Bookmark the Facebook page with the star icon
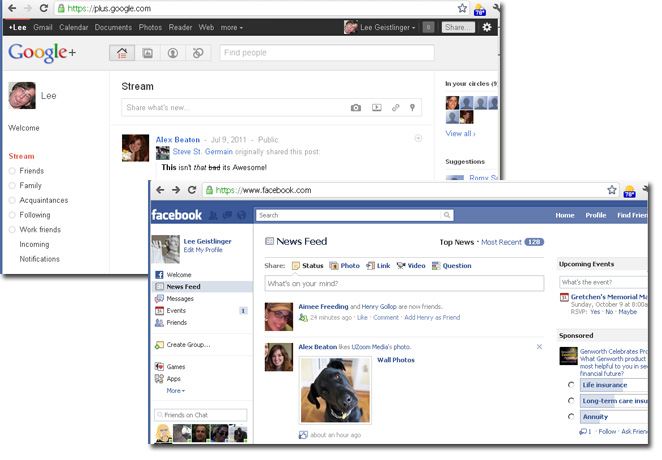Screen dimensions: 662x460 coord(612,190)
